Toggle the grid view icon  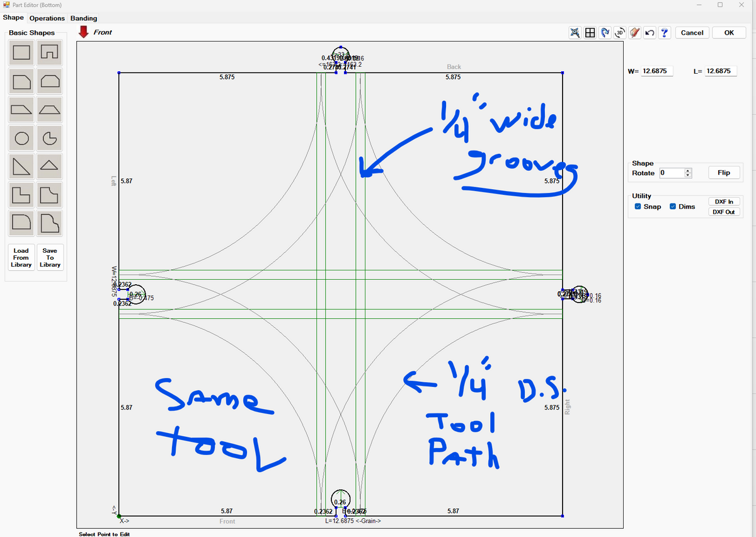point(590,33)
